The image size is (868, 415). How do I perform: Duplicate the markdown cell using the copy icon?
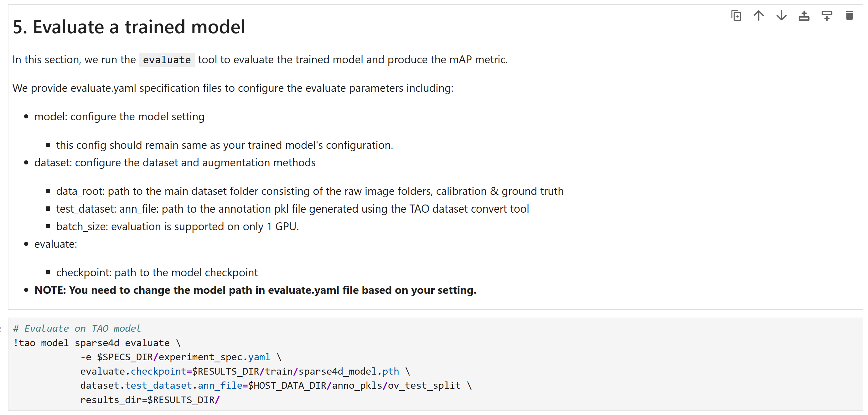click(736, 16)
